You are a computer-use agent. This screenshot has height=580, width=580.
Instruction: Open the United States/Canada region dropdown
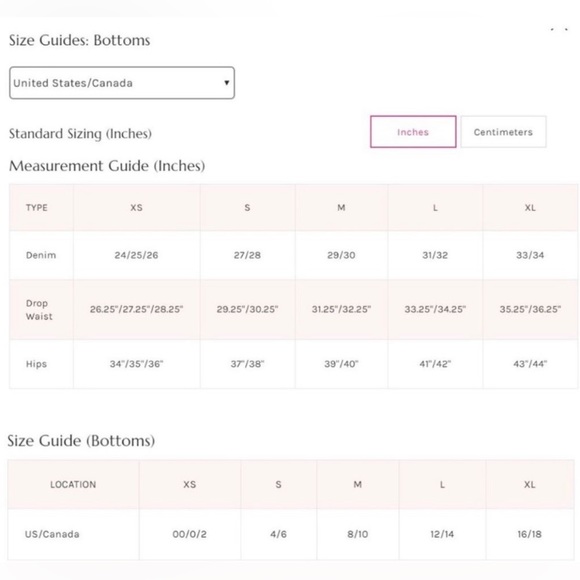click(122, 83)
